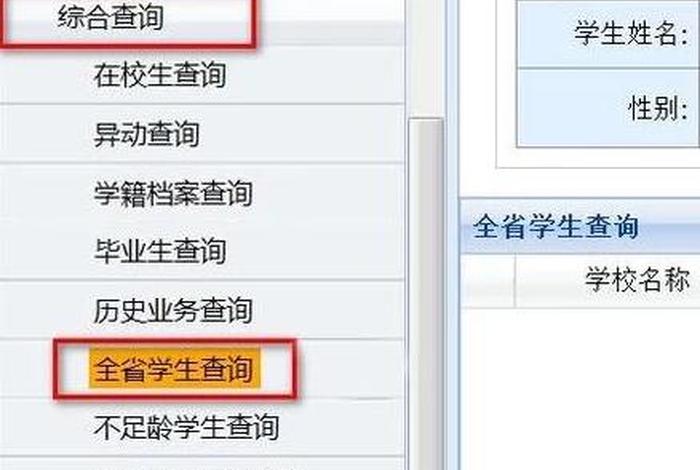Viewport: 700px width, 470px height.
Task: Click the 学生姓名 label cell
Action: click(608, 33)
